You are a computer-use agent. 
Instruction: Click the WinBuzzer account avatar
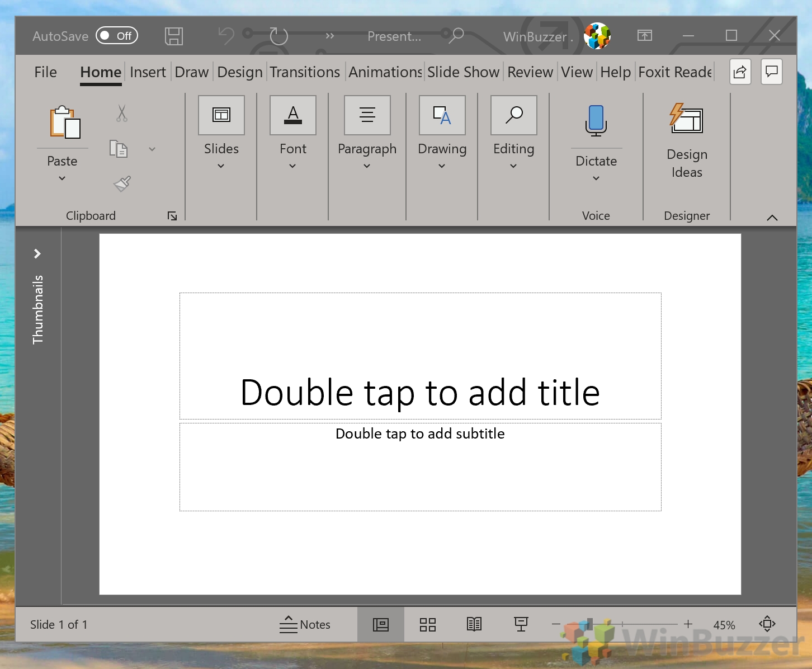(597, 36)
